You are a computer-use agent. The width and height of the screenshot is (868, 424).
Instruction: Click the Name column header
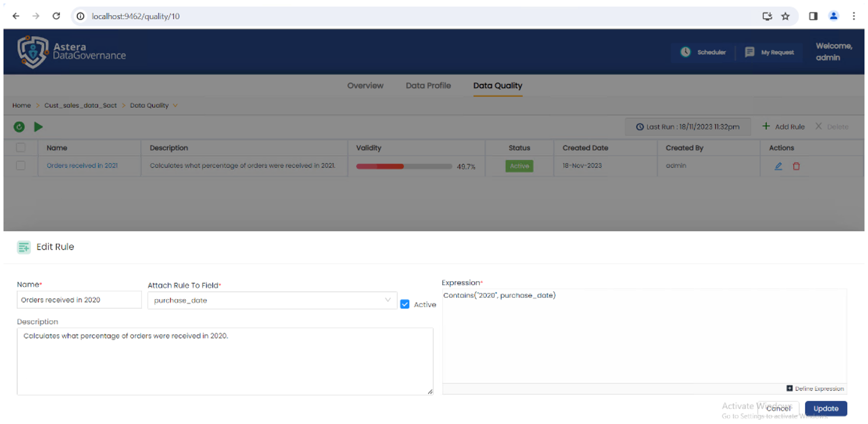point(57,148)
